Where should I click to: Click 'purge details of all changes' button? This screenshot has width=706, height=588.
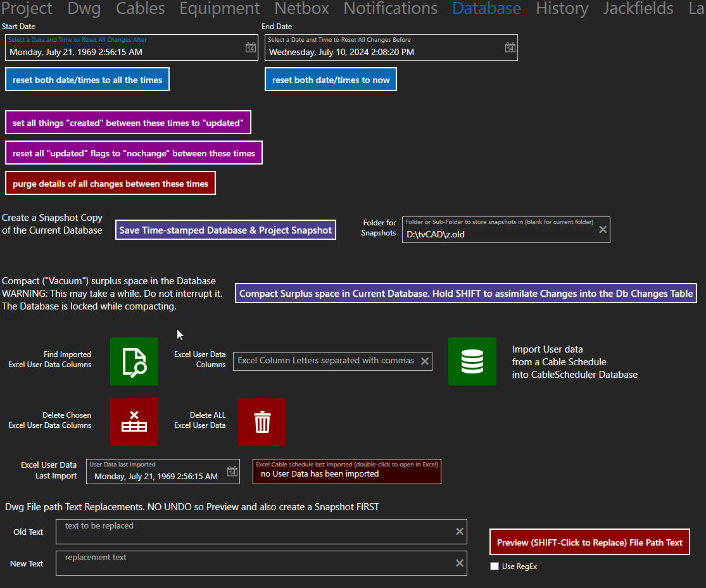pyautogui.click(x=110, y=184)
